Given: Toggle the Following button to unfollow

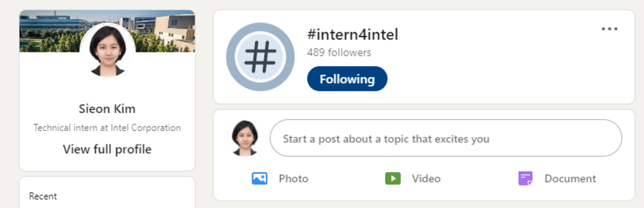Looking at the screenshot, I should pos(347,79).
